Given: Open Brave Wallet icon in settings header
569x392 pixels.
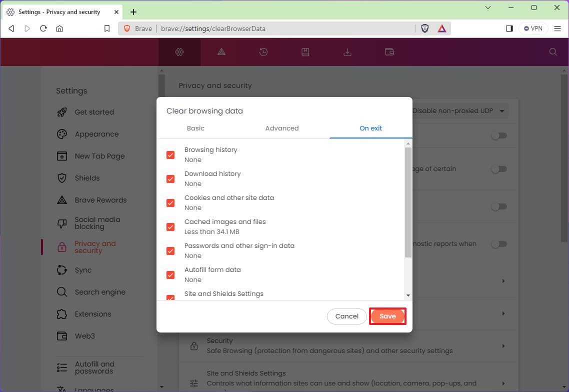Looking at the screenshot, I should tap(389, 51).
